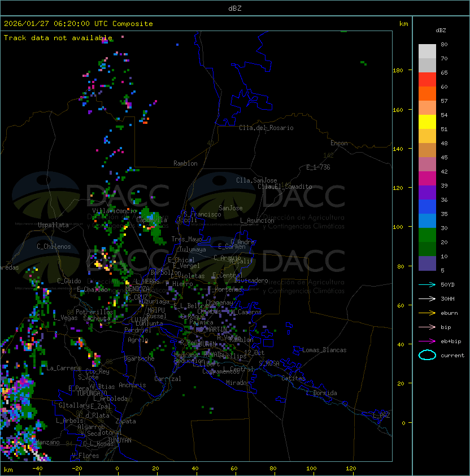This screenshot has width=470, height=476.
Task: Click the L_PAZ label on the map
Action: tap(381, 416)
